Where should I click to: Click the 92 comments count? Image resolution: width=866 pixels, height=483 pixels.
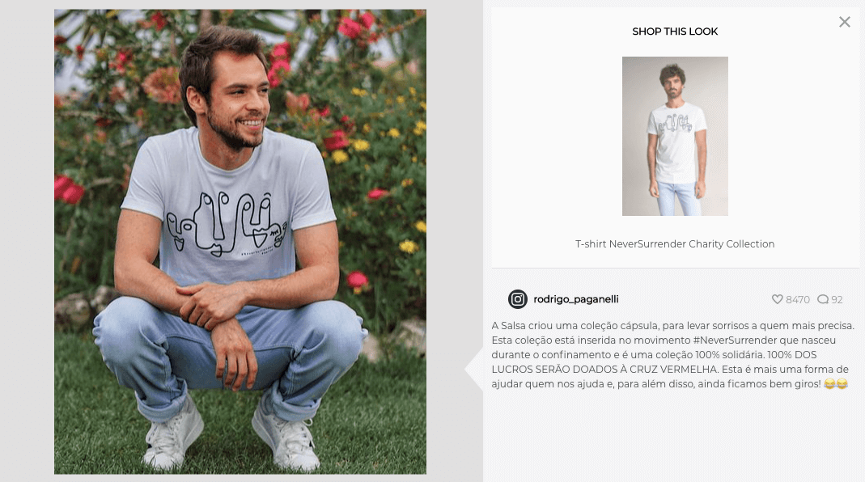pyautogui.click(x=837, y=300)
